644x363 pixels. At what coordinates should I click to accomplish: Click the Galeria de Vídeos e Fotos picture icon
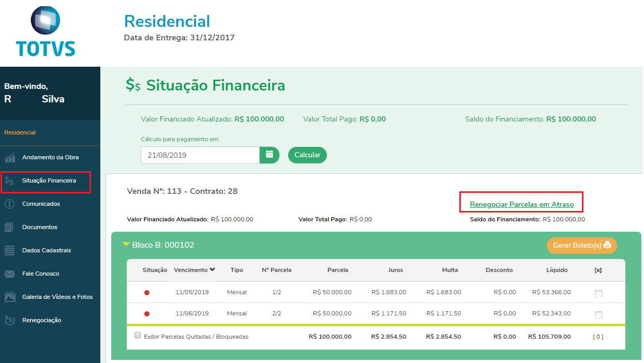[x=10, y=297]
